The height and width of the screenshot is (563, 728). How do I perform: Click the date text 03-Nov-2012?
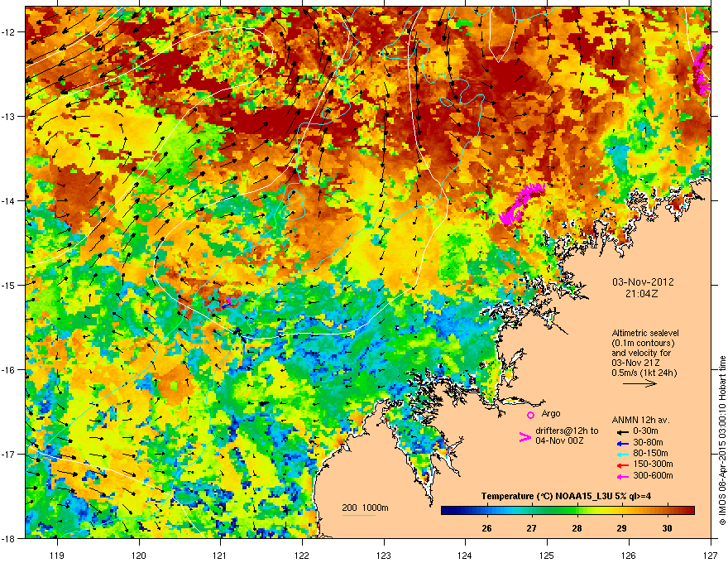coord(643,282)
